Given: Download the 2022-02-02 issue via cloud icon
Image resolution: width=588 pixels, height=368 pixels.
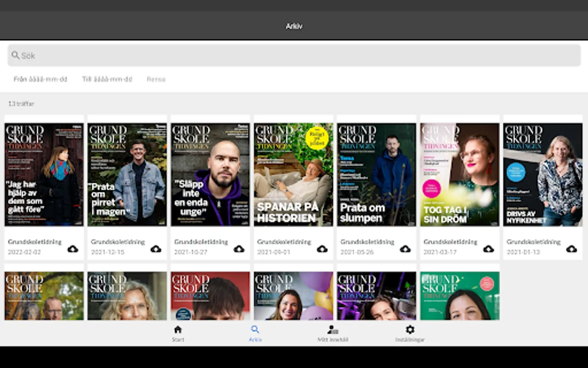Looking at the screenshot, I should coord(73,249).
